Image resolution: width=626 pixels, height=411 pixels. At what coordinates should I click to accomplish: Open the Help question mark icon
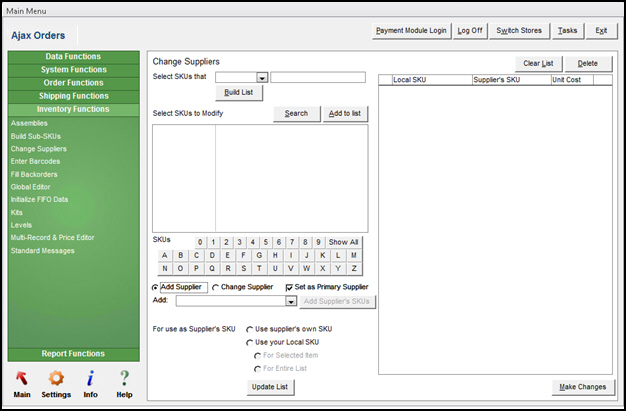click(124, 378)
